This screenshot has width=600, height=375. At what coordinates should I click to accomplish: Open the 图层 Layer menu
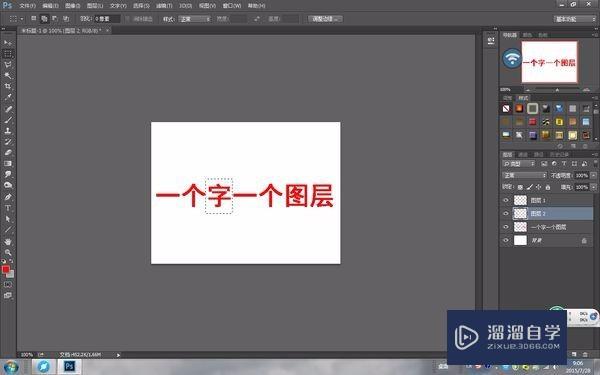coord(95,6)
